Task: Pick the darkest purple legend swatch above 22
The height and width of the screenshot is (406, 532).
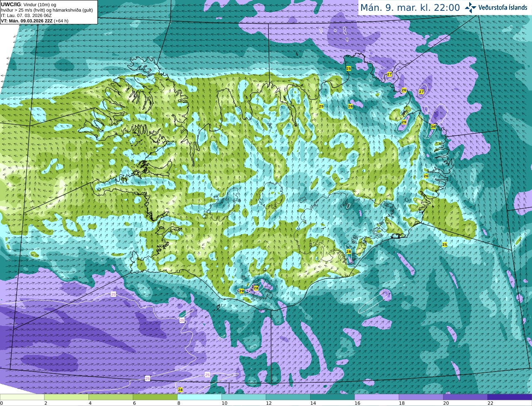Action: click(510, 397)
